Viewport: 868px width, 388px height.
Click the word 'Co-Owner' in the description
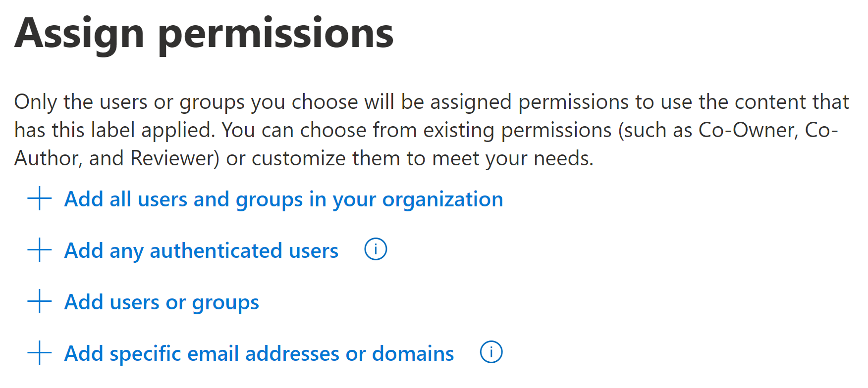(x=748, y=130)
